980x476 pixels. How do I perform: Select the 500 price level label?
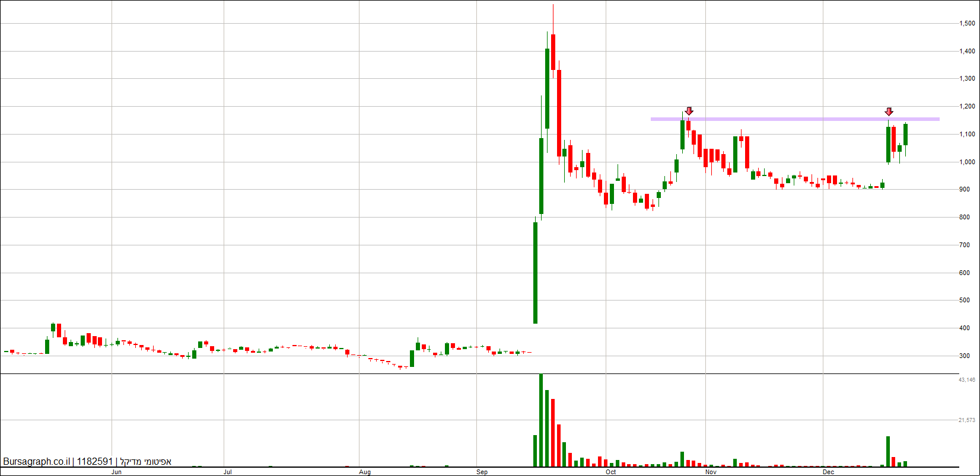tap(965, 301)
